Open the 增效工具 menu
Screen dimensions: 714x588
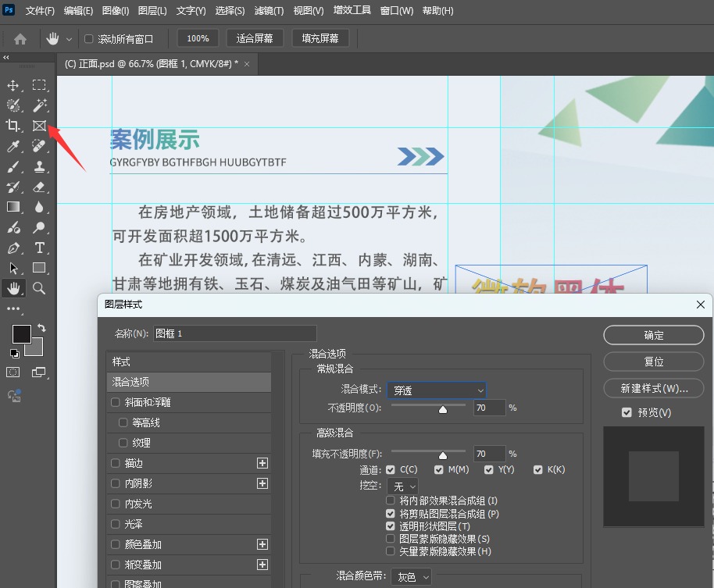(352, 10)
